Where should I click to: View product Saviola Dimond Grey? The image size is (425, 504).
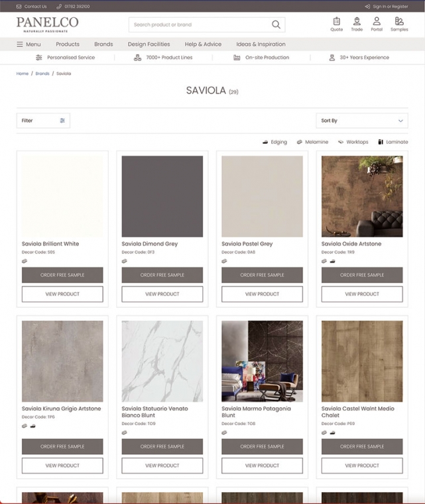point(162,294)
